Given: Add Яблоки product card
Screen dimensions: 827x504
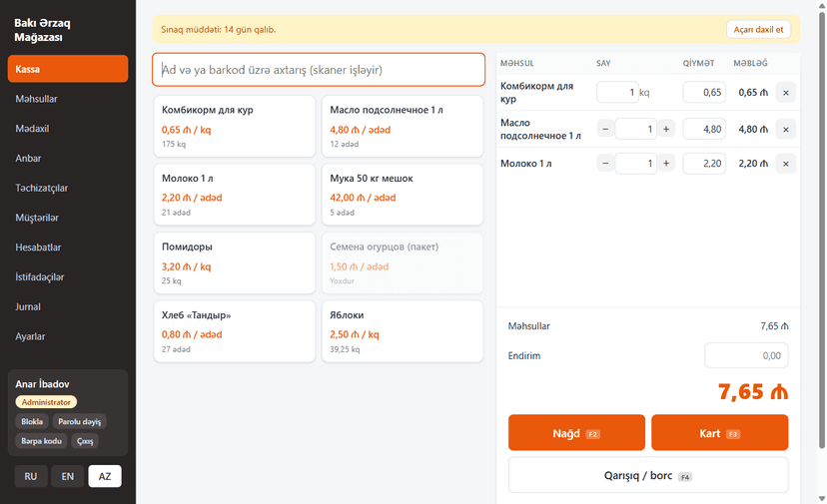Looking at the screenshot, I should click(x=403, y=331).
